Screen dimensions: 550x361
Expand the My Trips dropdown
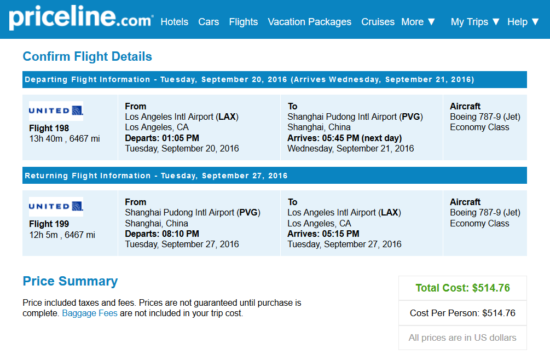point(475,22)
